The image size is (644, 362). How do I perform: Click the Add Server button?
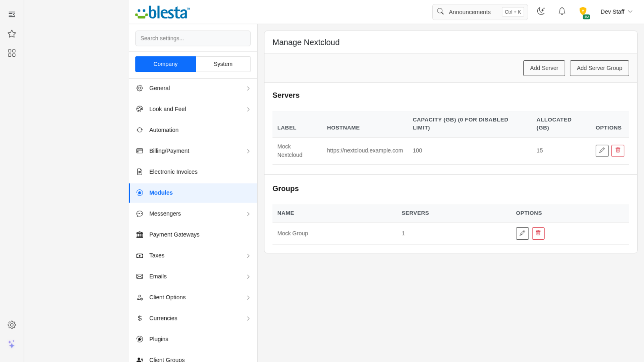click(x=544, y=68)
